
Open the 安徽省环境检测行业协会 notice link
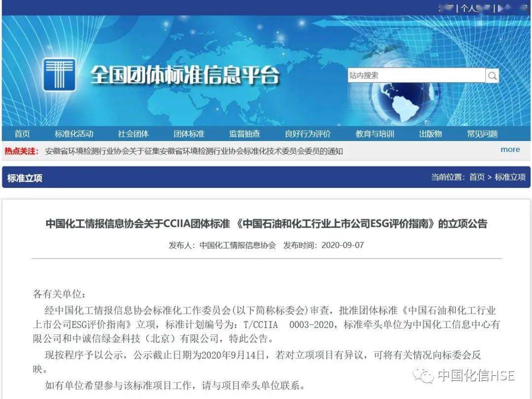tap(194, 151)
